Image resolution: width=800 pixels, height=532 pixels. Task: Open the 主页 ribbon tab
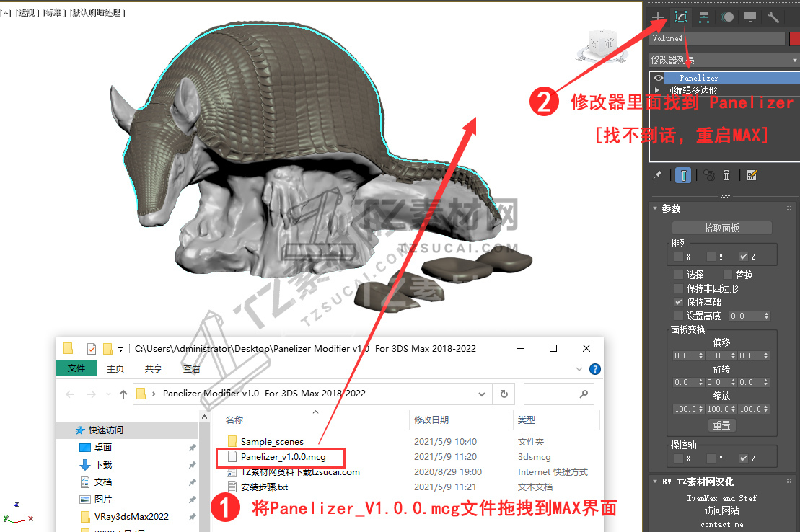pyautogui.click(x=115, y=369)
